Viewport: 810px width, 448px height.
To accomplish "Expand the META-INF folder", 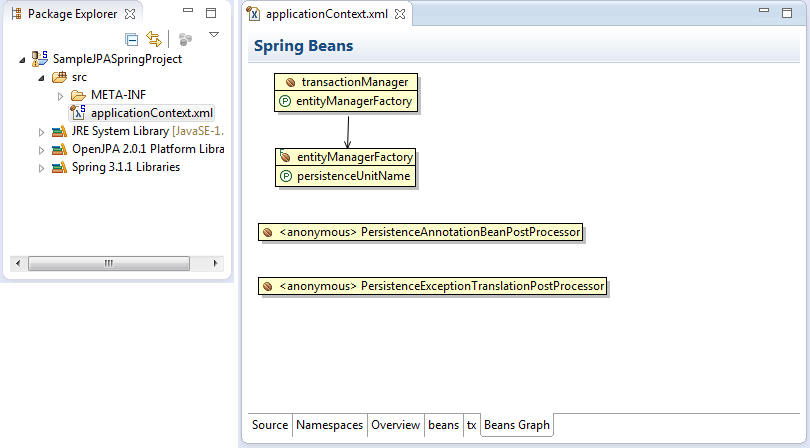I will click(x=60, y=96).
